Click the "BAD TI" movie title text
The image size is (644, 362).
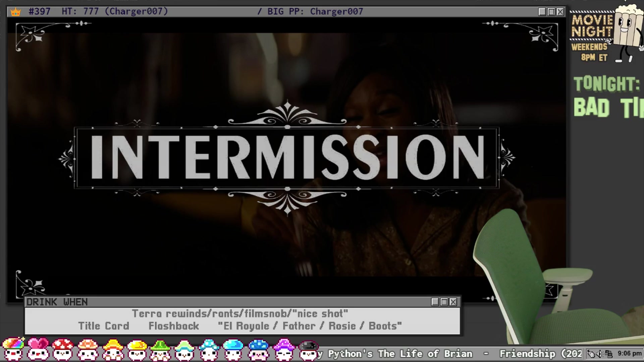click(x=608, y=108)
